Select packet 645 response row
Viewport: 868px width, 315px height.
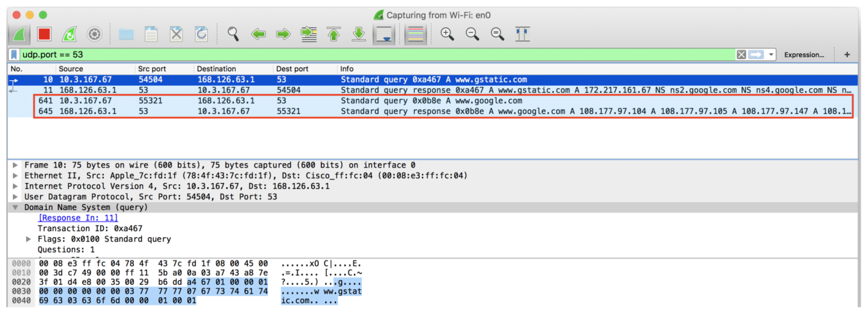click(x=433, y=112)
